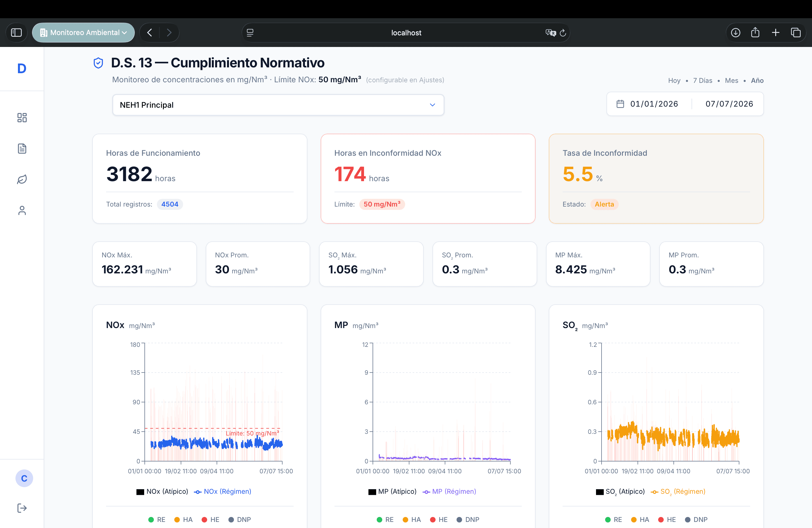812x528 pixels.
Task: Select the Mes time range
Action: pos(731,80)
